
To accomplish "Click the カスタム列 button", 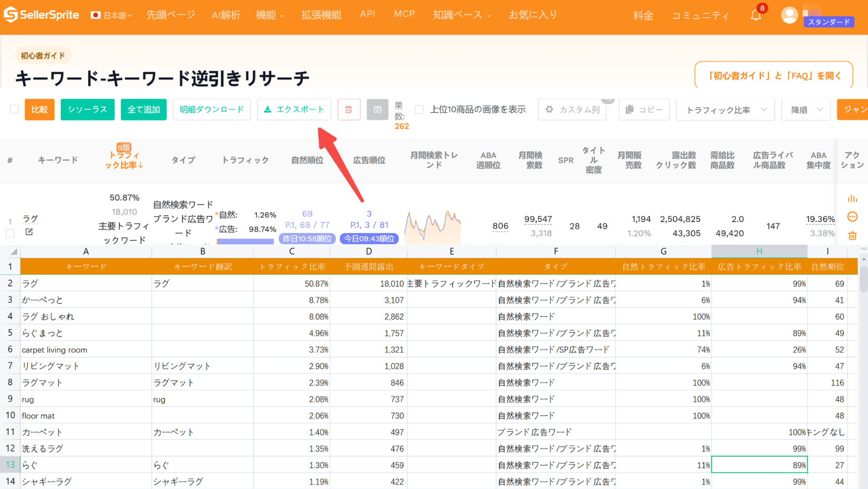I will coord(572,110).
